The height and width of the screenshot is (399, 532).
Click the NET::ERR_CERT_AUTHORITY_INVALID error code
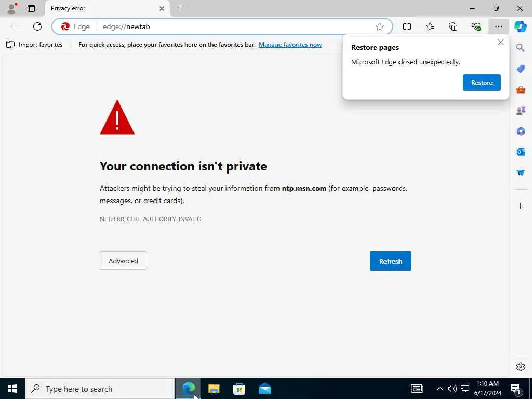[150, 219]
